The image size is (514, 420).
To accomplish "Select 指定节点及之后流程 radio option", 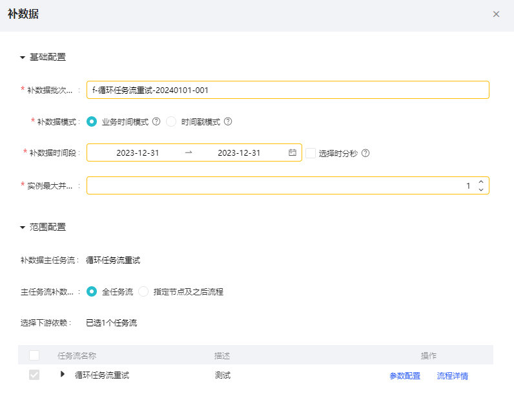I will tap(143, 291).
